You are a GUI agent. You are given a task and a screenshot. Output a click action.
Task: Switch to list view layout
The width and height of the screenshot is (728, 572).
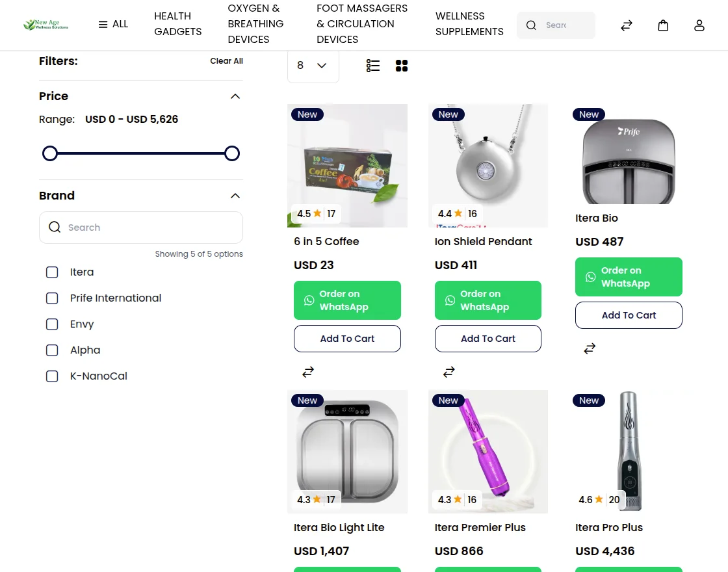click(373, 66)
